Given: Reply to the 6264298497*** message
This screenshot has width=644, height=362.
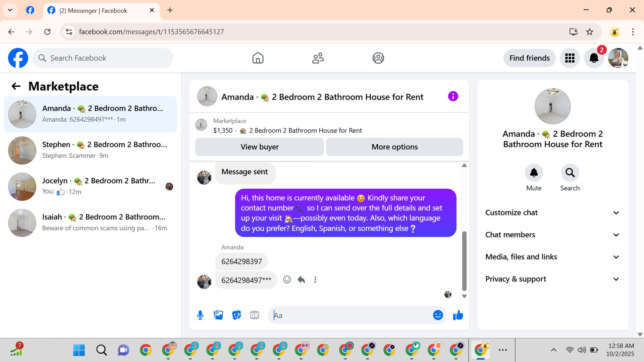Looking at the screenshot, I should (x=301, y=280).
